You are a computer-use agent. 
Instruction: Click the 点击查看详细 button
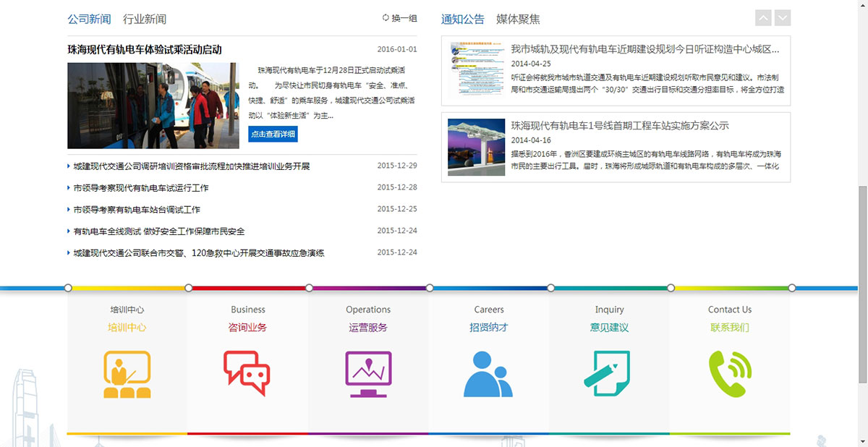(x=271, y=134)
